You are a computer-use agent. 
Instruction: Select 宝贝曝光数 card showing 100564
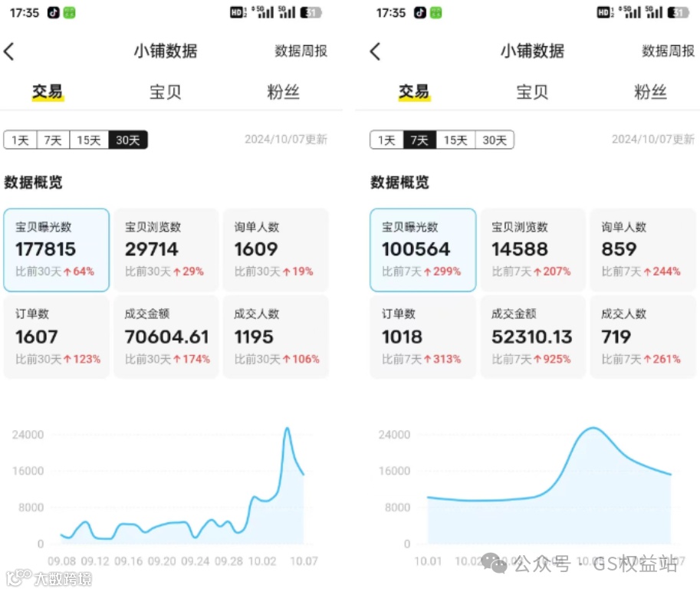422,250
